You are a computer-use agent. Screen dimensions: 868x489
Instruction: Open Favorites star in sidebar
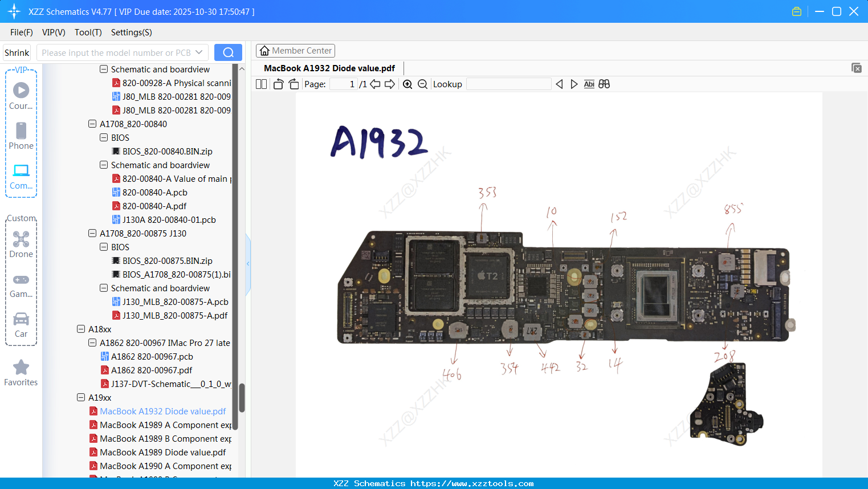coord(21,373)
